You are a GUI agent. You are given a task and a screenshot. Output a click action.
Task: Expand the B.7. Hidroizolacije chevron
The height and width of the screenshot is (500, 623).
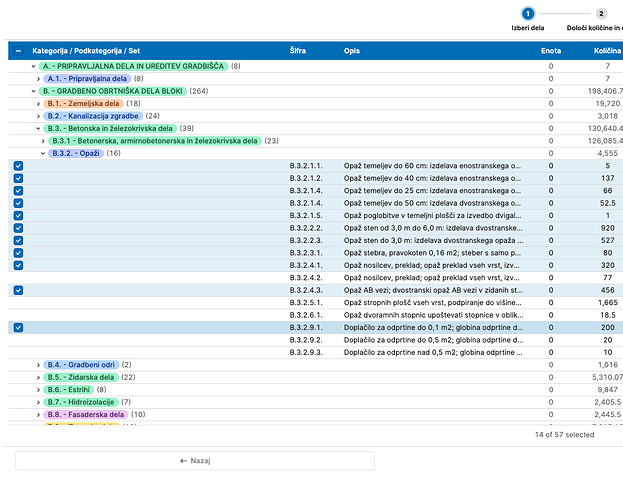39,402
